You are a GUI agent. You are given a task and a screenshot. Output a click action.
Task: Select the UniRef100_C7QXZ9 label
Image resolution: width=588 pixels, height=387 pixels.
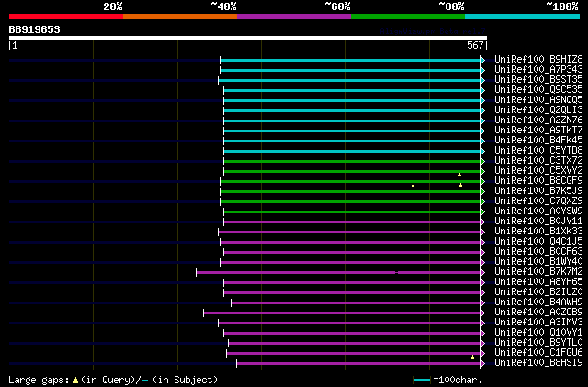point(538,201)
